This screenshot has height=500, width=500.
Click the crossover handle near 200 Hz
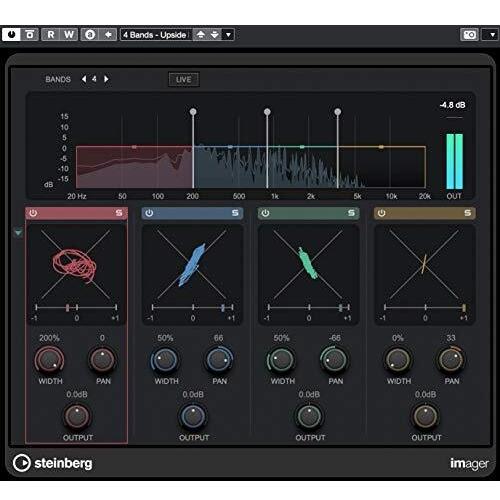[193, 111]
